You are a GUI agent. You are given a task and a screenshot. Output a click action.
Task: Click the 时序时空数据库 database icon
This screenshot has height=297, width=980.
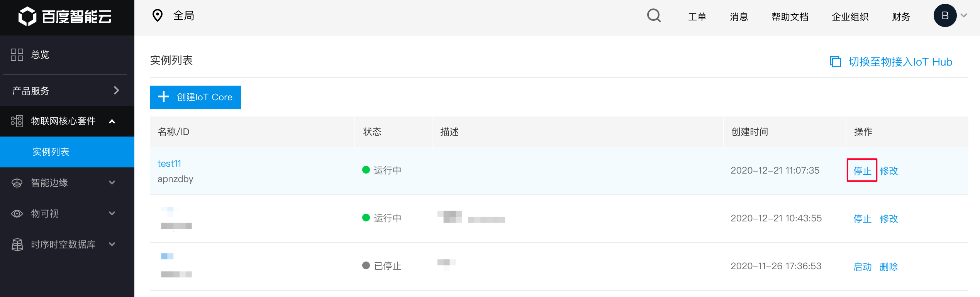tap(17, 245)
